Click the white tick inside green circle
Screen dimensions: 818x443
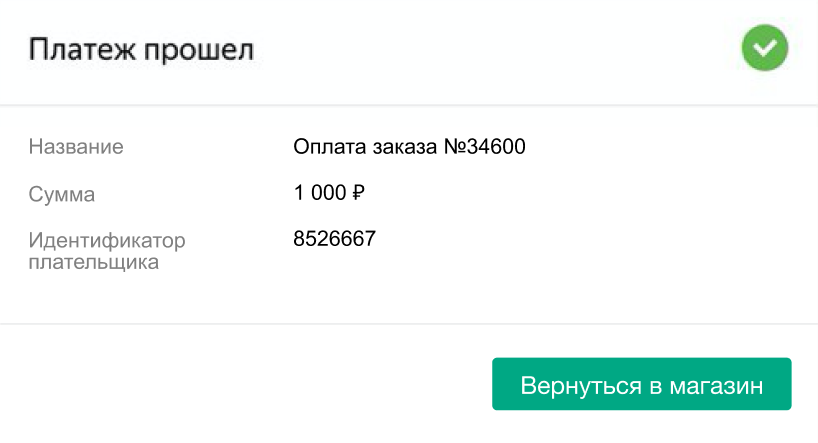click(765, 49)
